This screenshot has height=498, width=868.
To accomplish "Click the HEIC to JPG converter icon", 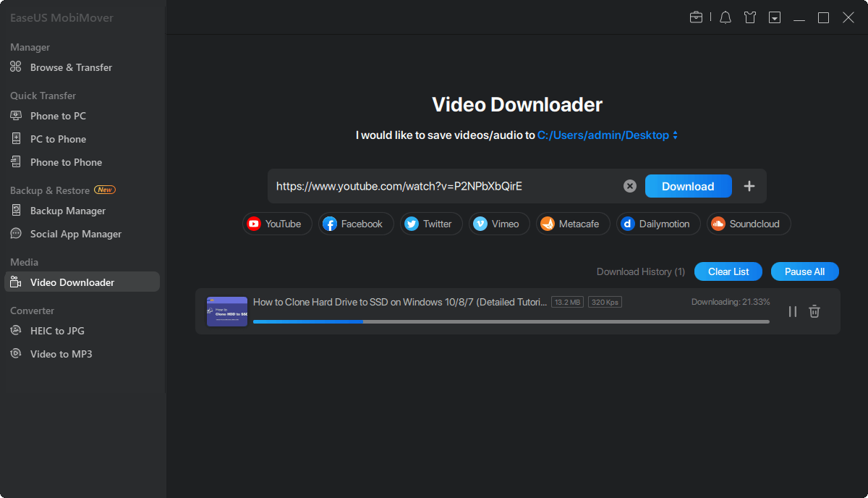I will [16, 331].
